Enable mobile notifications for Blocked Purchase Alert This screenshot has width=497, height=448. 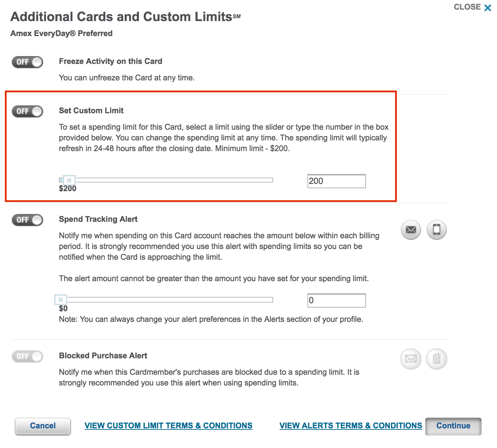click(x=436, y=359)
